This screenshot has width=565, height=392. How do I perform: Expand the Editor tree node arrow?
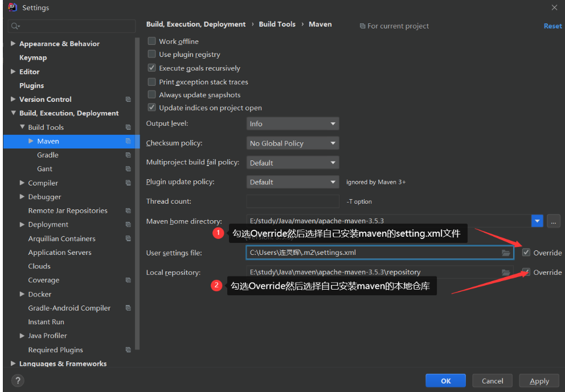point(13,71)
